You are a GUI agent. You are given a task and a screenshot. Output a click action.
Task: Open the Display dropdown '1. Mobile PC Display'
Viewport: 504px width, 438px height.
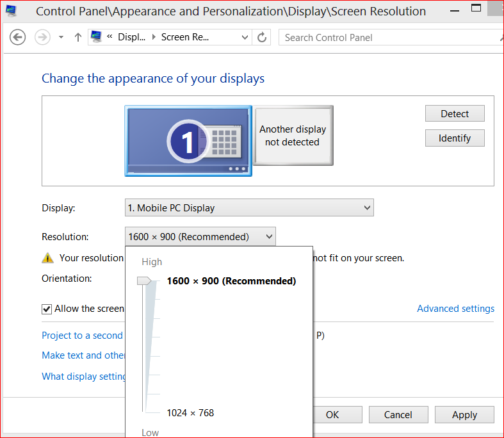pos(249,207)
